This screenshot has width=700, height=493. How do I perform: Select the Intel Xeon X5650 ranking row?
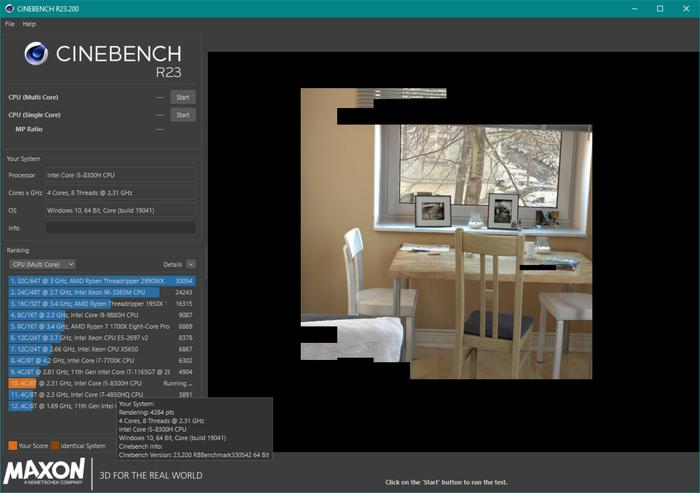pos(102,349)
